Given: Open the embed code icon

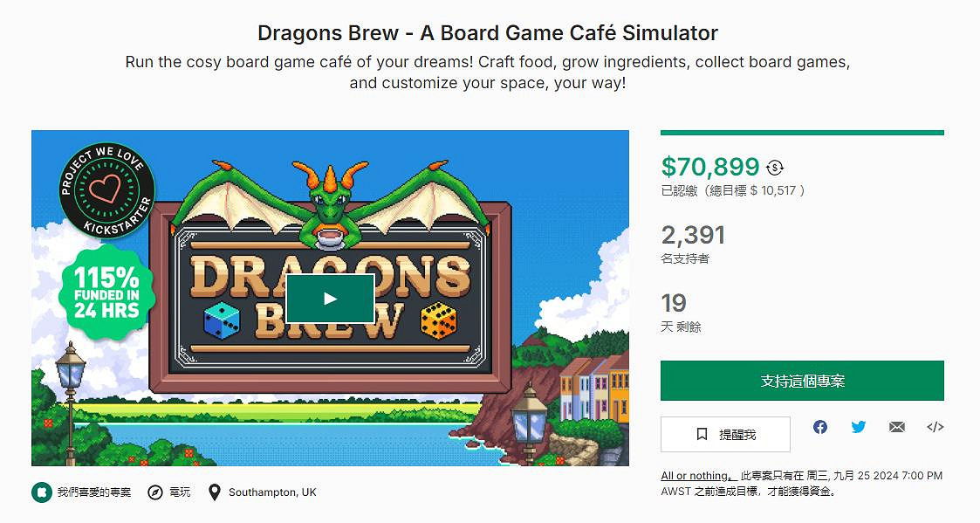Looking at the screenshot, I should [x=935, y=427].
